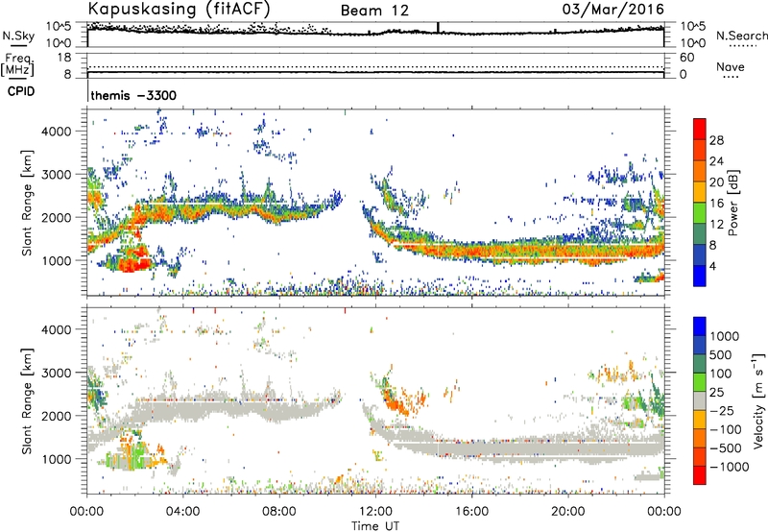Viewport: 768px width, 532px height.
Task: Click the "24" label on power color bar
Action: click(716, 161)
